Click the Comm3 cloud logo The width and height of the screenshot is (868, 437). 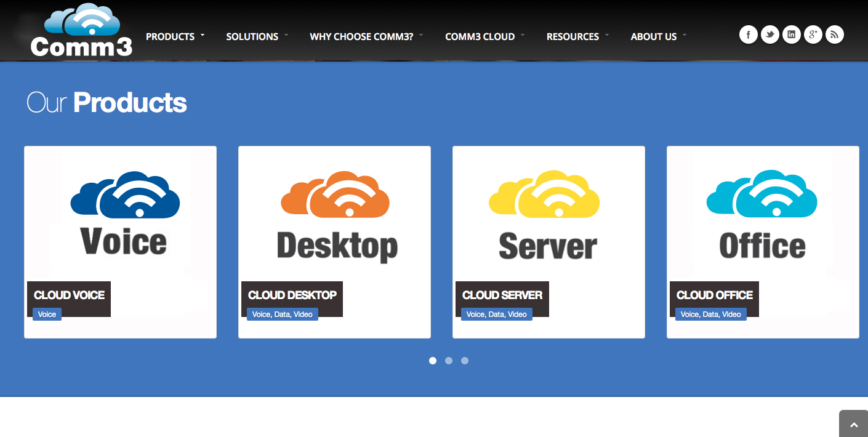[x=81, y=30]
